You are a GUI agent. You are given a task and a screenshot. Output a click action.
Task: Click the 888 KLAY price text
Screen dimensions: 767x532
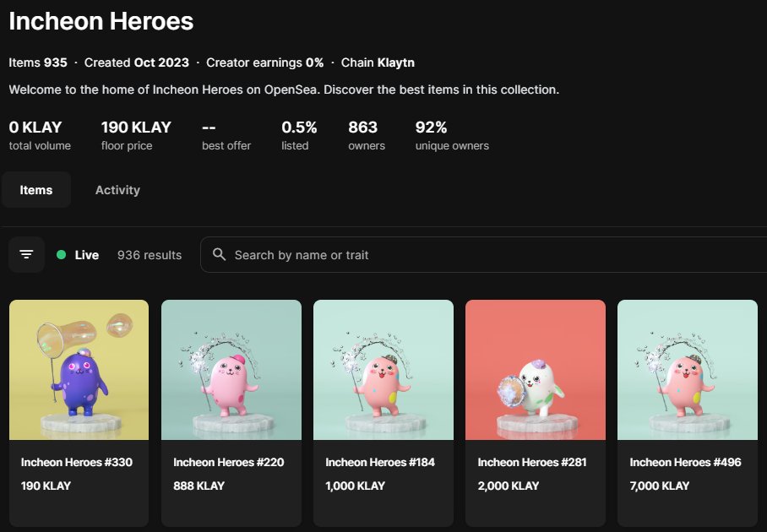tap(199, 486)
